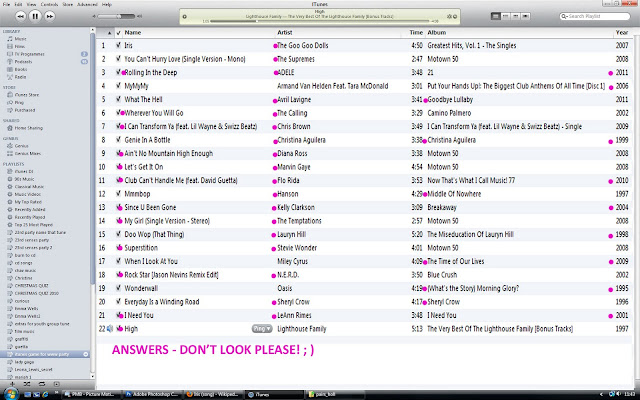Open Ping dropdown on High track

(x=262, y=329)
